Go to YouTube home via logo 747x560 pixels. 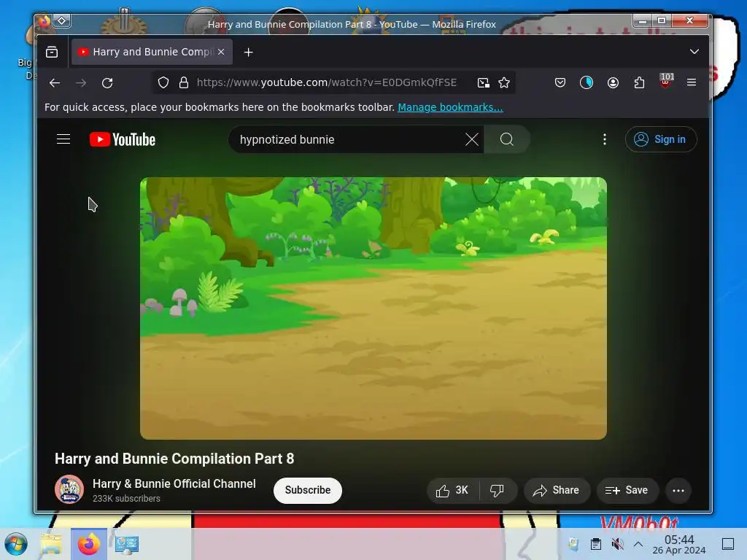(x=123, y=139)
